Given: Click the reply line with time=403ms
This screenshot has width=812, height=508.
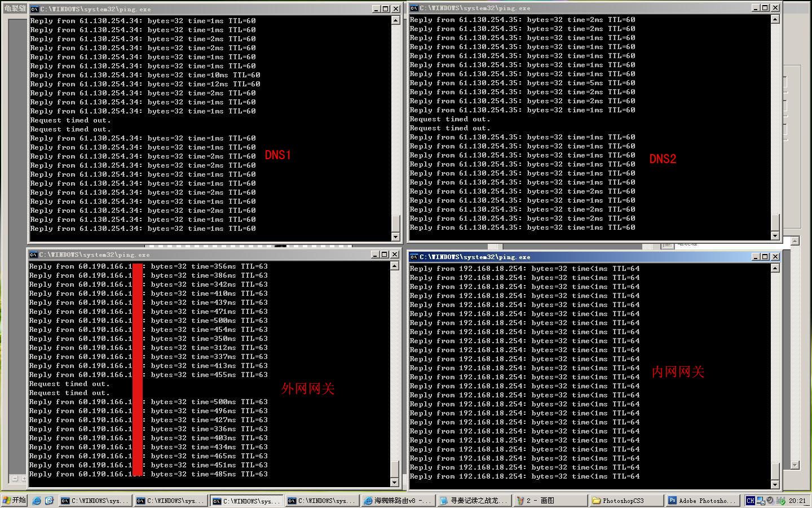Looking at the screenshot, I should click(x=148, y=438).
